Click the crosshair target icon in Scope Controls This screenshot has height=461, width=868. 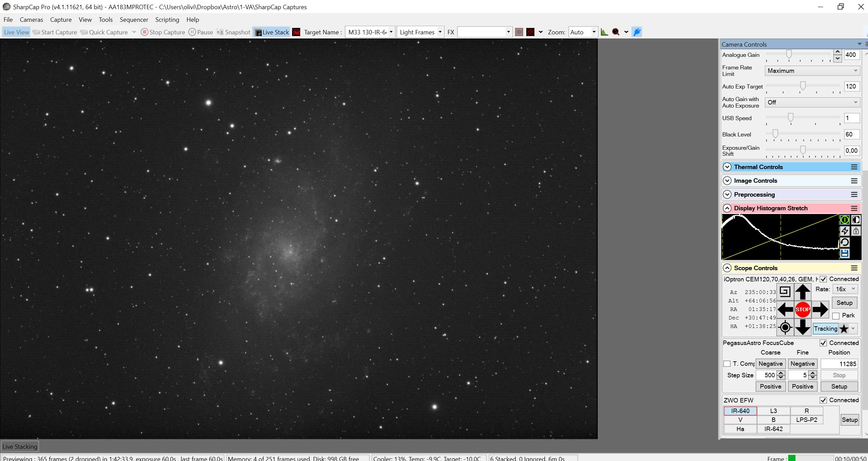[785, 327]
